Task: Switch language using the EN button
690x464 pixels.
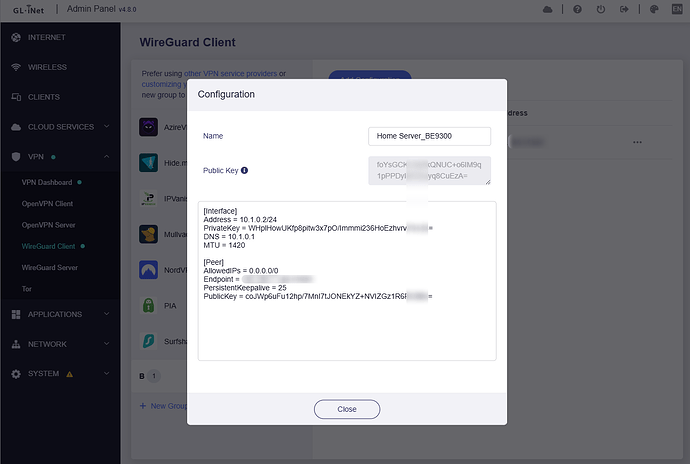Action: [676, 9]
